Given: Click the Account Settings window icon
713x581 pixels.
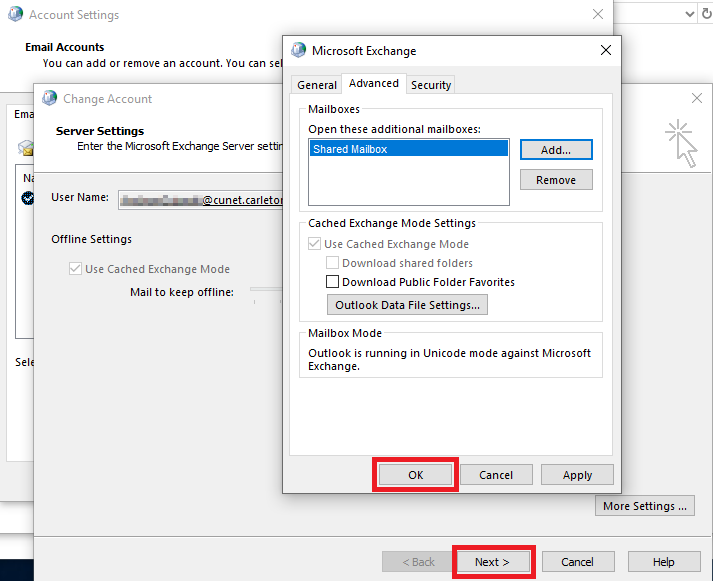Looking at the screenshot, I should coord(15,14).
